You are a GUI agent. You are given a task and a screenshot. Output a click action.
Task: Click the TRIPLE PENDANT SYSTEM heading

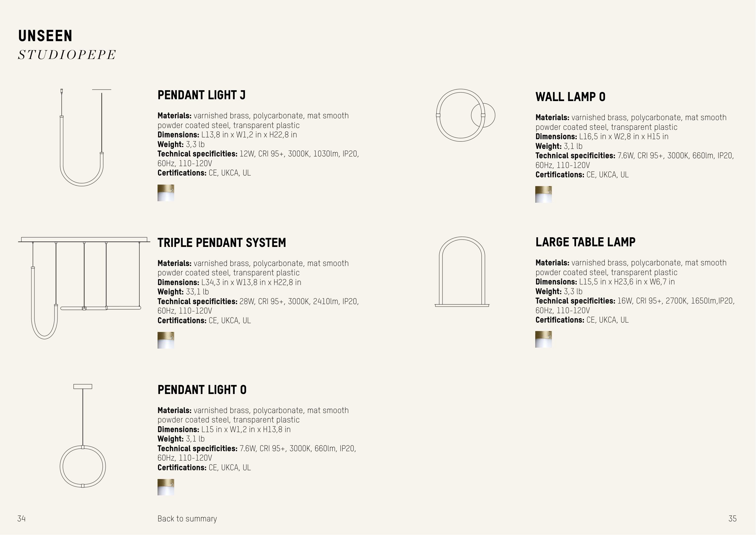[222, 243]
